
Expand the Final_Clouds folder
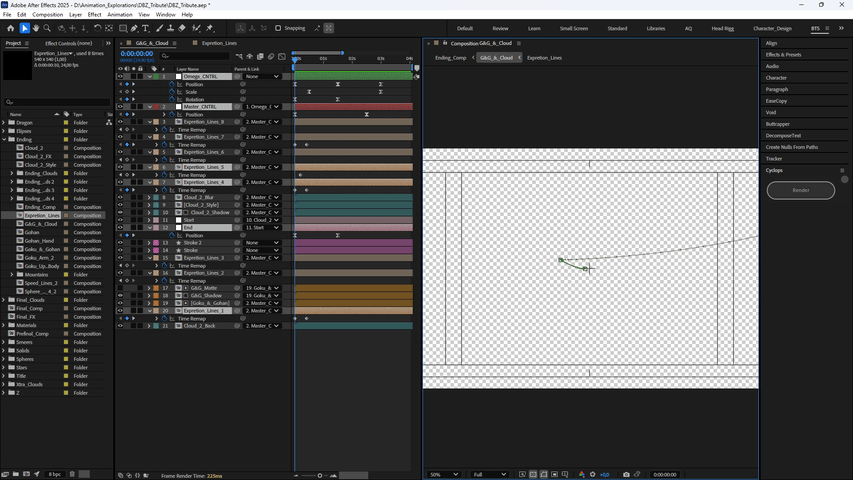(x=4, y=300)
